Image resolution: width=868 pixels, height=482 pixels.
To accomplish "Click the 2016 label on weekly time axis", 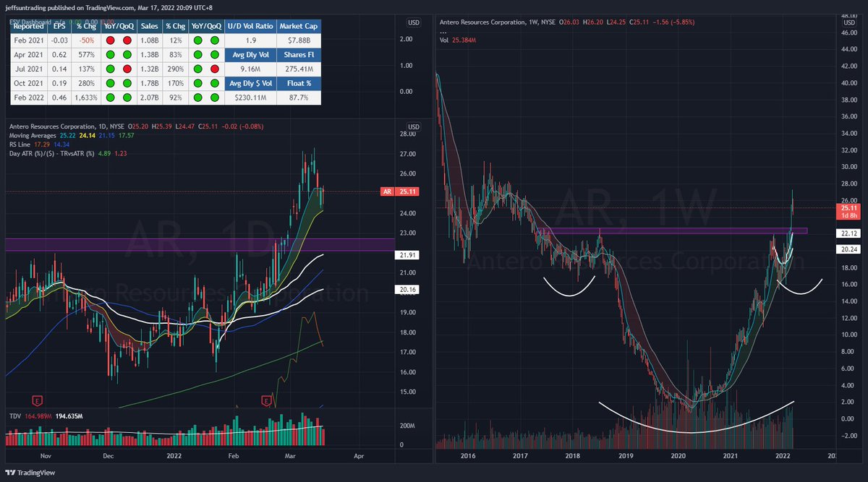I will point(467,457).
